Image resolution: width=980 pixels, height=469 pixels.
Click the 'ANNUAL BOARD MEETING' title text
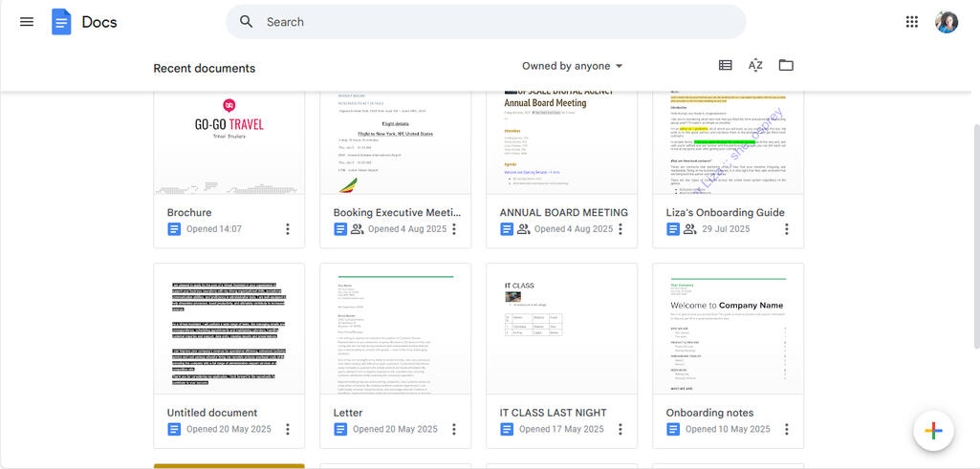(x=564, y=212)
